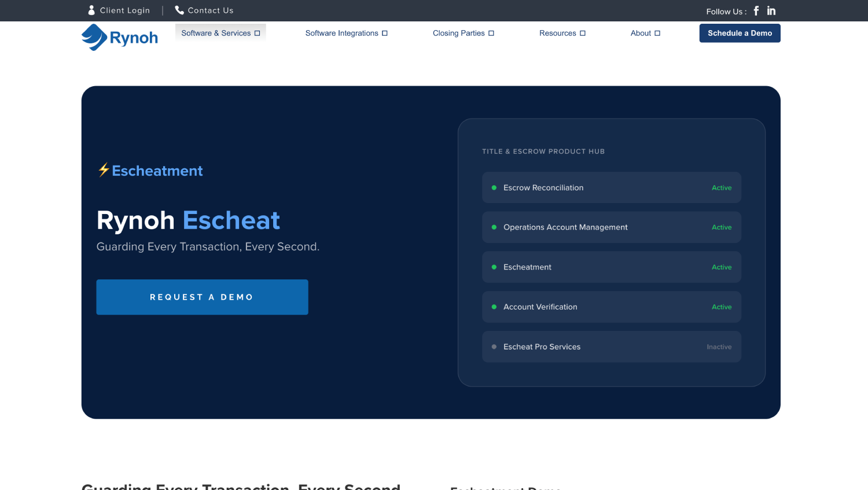
Task: Expand the Software & Services menu
Action: (220, 33)
